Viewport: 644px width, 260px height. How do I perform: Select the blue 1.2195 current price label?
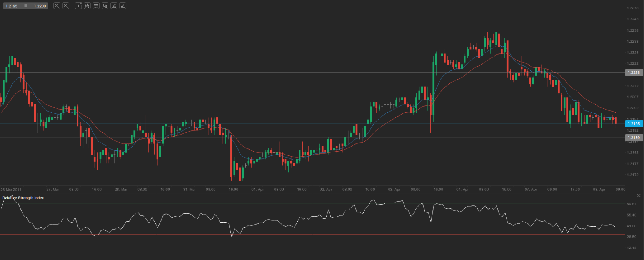pyautogui.click(x=634, y=124)
